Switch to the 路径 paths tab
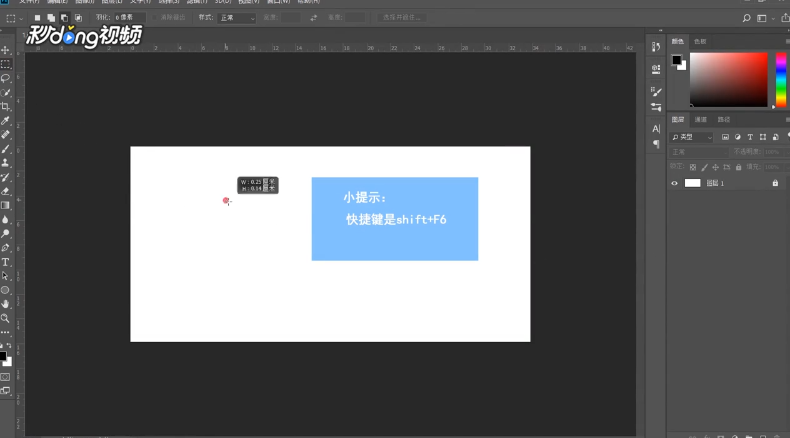The width and height of the screenshot is (790, 438). 723,119
